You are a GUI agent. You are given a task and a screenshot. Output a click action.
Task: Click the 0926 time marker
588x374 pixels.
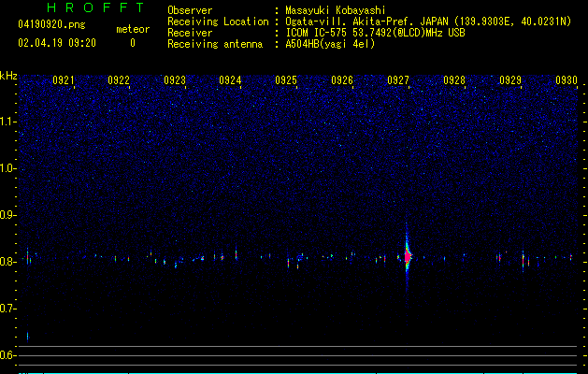point(342,80)
